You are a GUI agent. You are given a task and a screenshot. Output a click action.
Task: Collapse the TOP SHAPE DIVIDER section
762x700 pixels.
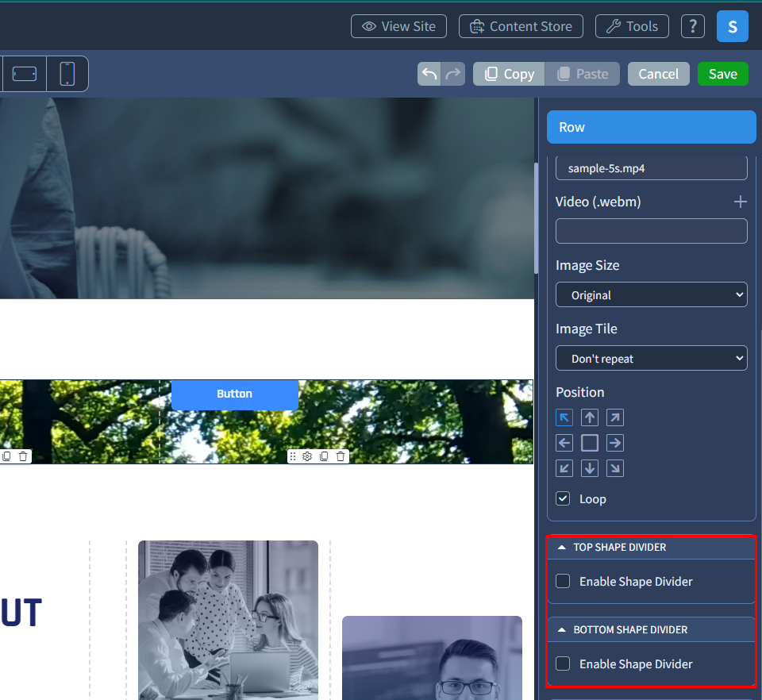563,547
